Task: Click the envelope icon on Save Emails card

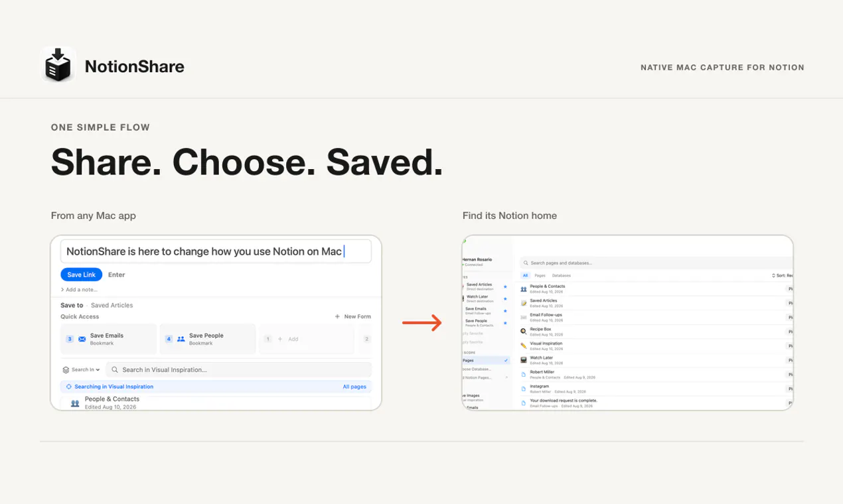Action: pos(82,339)
